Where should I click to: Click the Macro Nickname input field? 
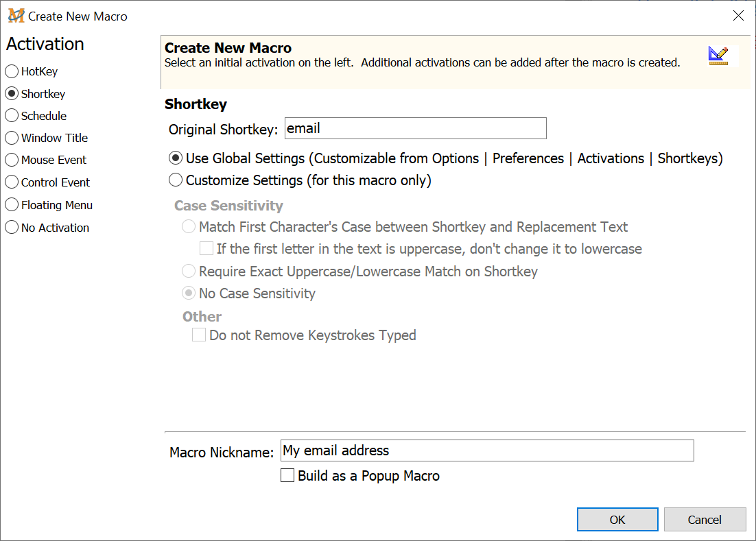pos(487,450)
